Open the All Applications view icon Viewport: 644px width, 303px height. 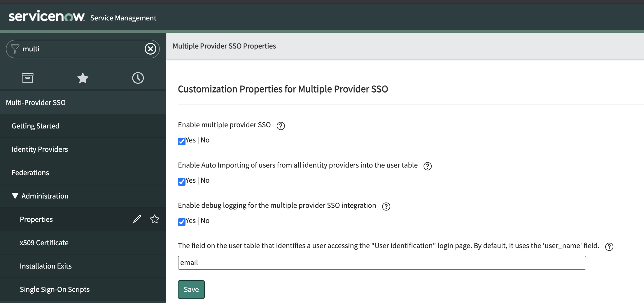[28, 78]
